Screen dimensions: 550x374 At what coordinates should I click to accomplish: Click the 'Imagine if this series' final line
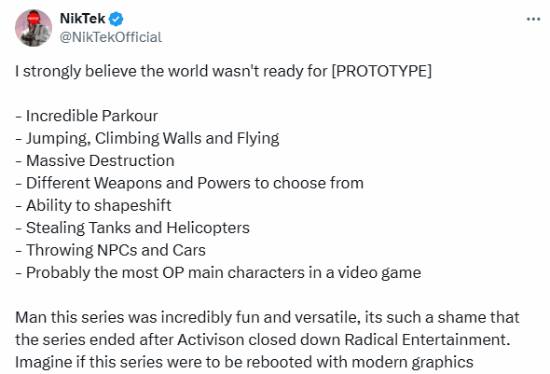click(244, 362)
